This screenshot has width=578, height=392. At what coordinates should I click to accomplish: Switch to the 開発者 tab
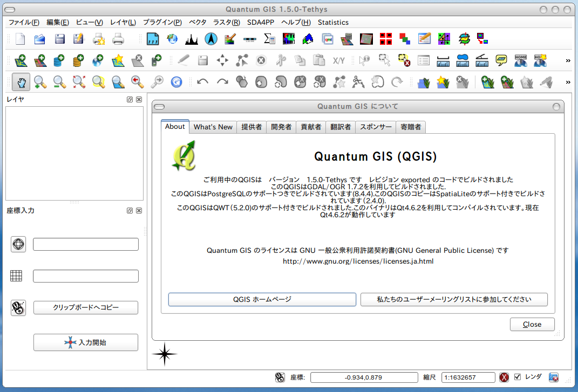281,127
